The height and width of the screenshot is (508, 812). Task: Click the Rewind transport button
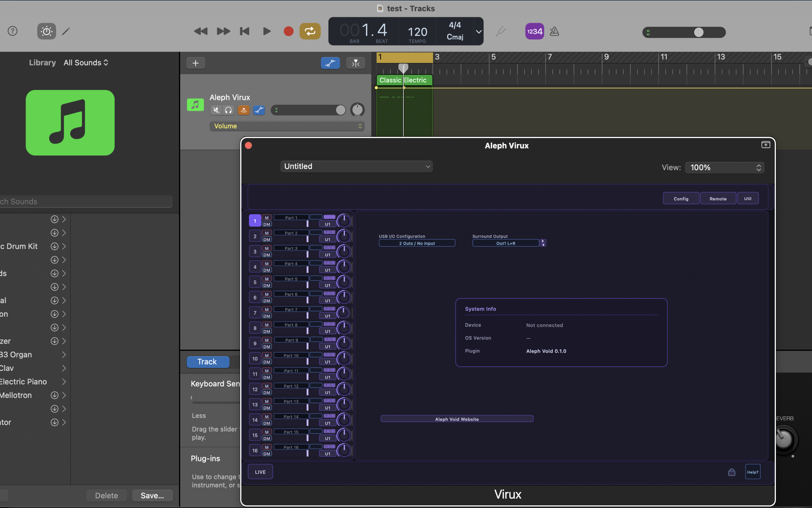(x=201, y=31)
